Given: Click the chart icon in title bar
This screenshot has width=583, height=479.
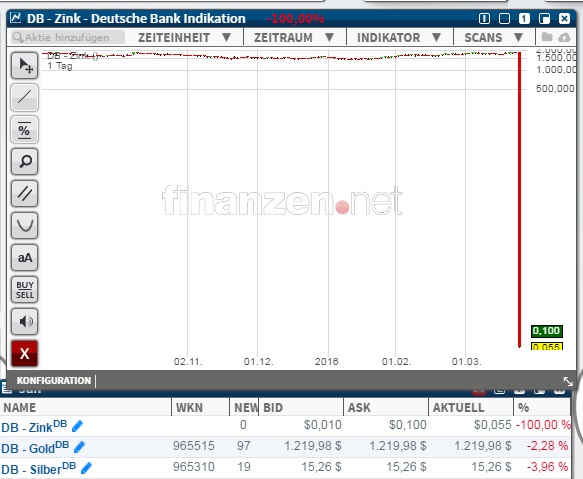Looking at the screenshot, I should point(16,17).
